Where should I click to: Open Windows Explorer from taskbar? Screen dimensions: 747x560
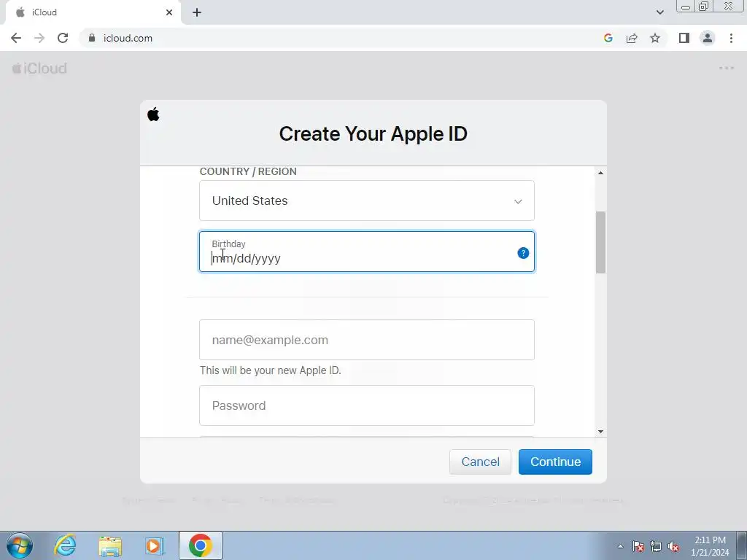(x=110, y=545)
